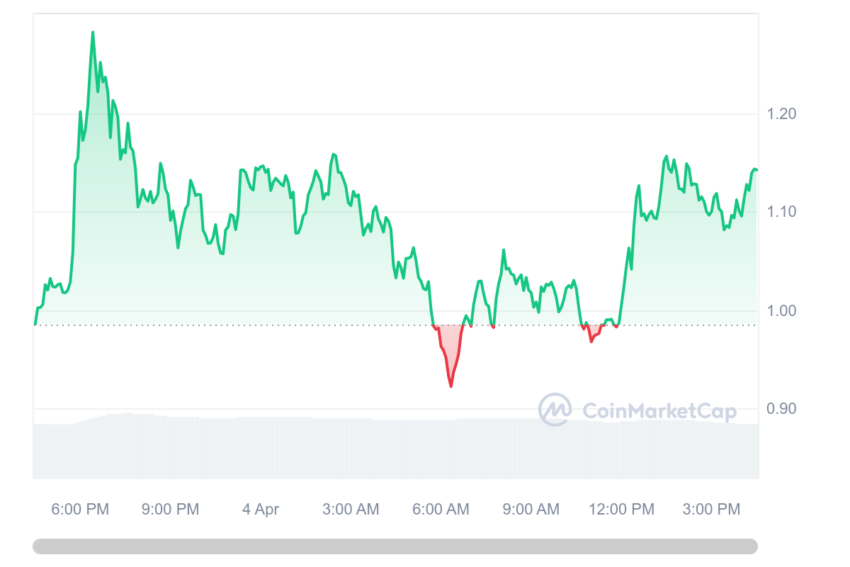Click the CoinMarketCap watermark text
The height and width of the screenshot is (567, 850).
[659, 411]
